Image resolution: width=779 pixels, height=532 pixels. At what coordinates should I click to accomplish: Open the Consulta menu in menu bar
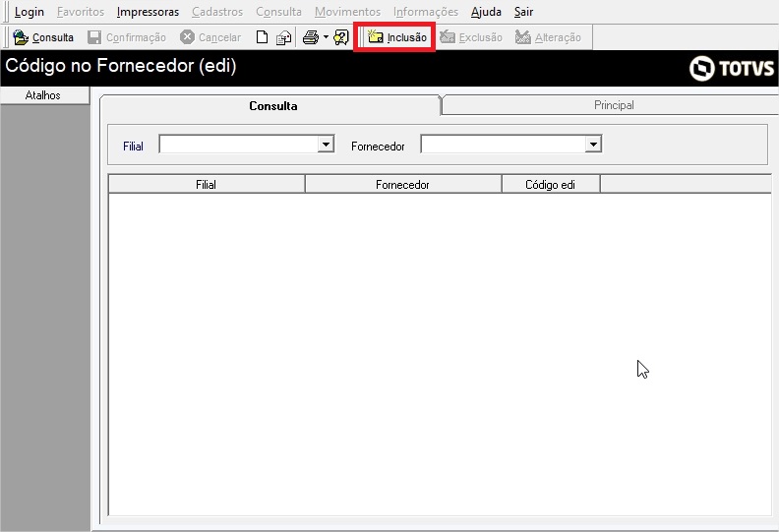click(278, 12)
